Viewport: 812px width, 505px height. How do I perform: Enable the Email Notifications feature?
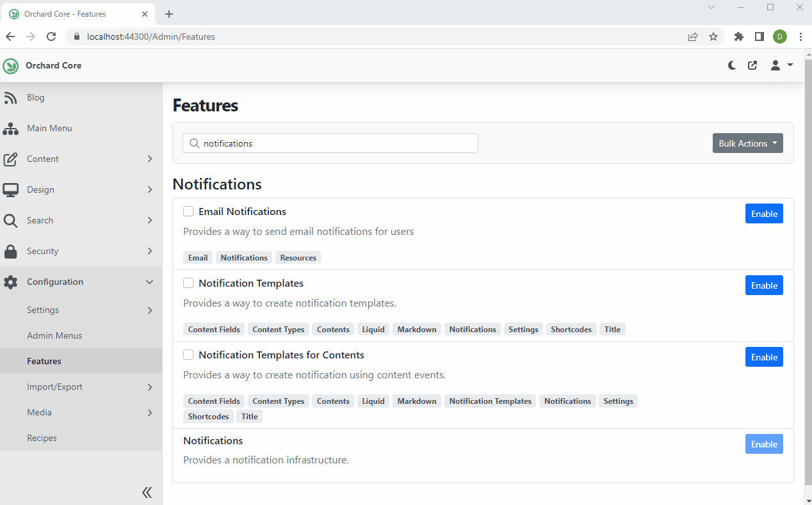tap(764, 214)
